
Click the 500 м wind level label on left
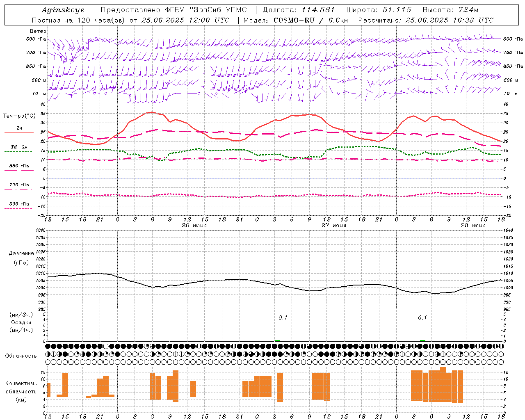click(x=39, y=80)
